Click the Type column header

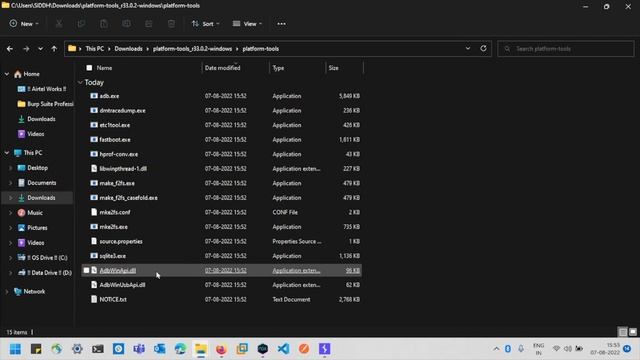point(278,68)
